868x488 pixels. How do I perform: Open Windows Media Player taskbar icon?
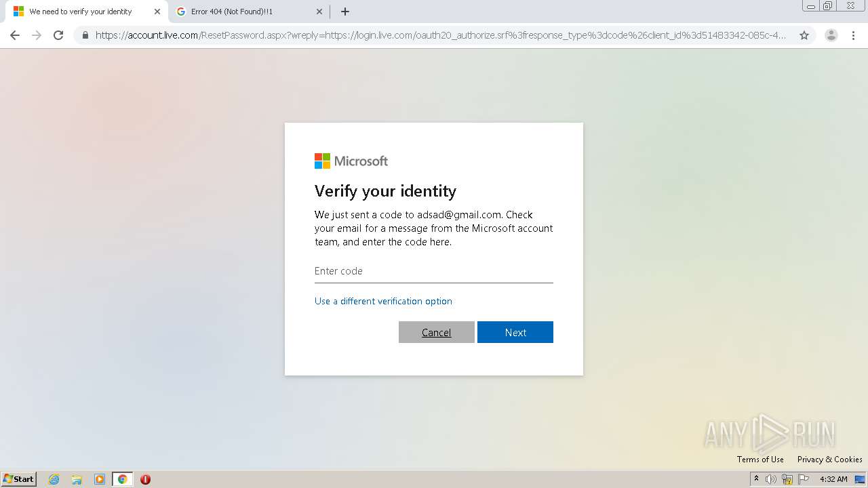coord(100,479)
